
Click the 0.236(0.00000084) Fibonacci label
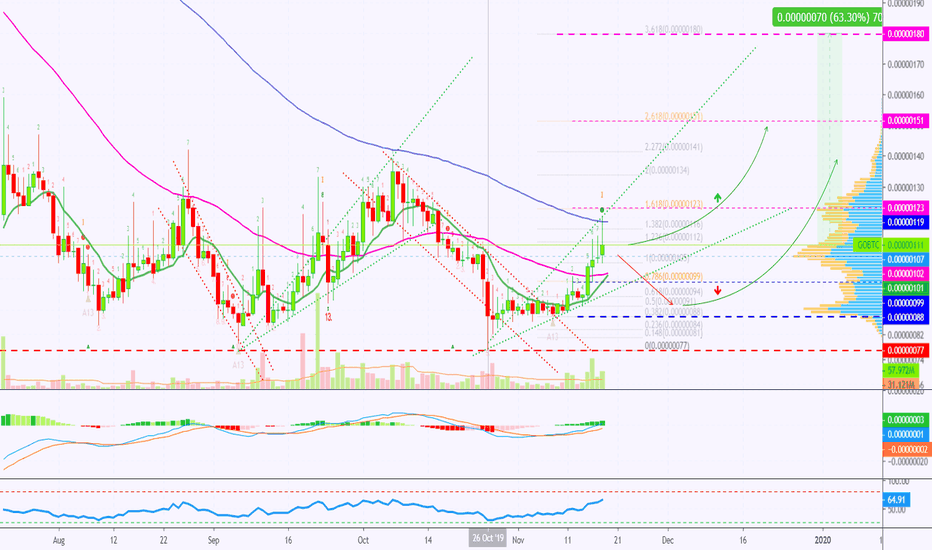[673, 325]
